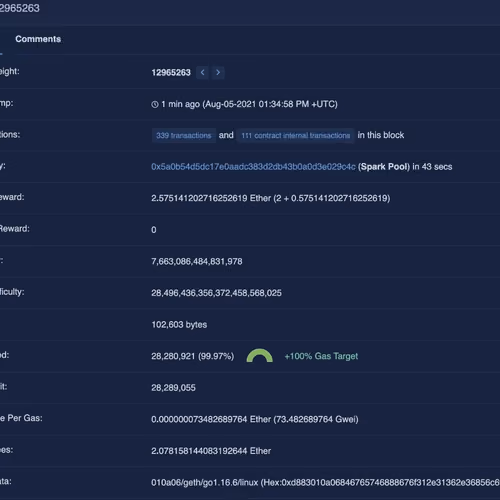Select the difficulty value 7,663,086,484,831,978

[x=197, y=261]
